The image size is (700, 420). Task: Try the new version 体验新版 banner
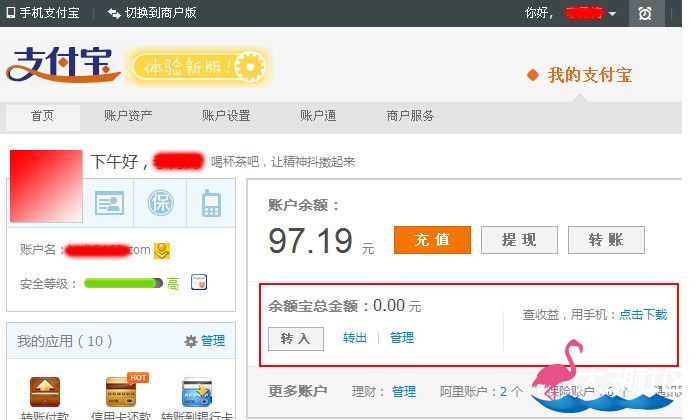[x=199, y=67]
